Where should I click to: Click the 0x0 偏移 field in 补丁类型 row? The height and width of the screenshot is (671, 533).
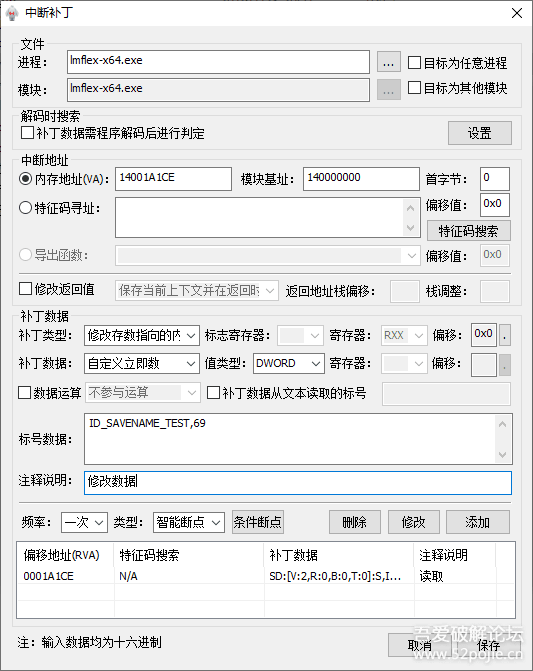click(x=484, y=335)
